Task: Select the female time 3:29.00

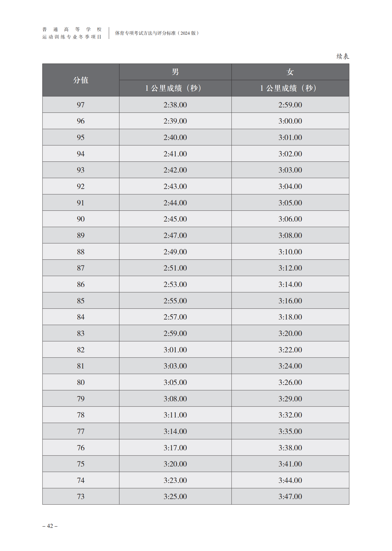Action: pos(290,399)
